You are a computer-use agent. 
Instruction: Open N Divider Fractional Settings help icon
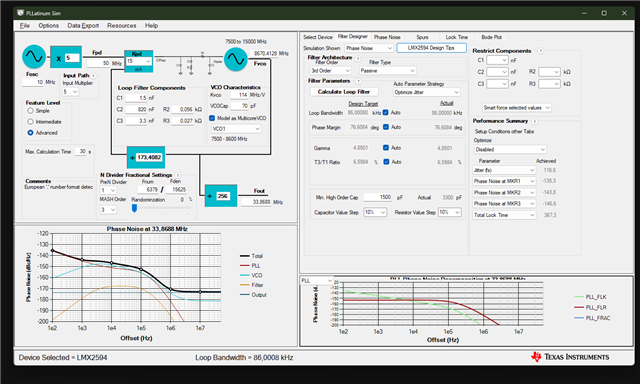[x=178, y=175]
